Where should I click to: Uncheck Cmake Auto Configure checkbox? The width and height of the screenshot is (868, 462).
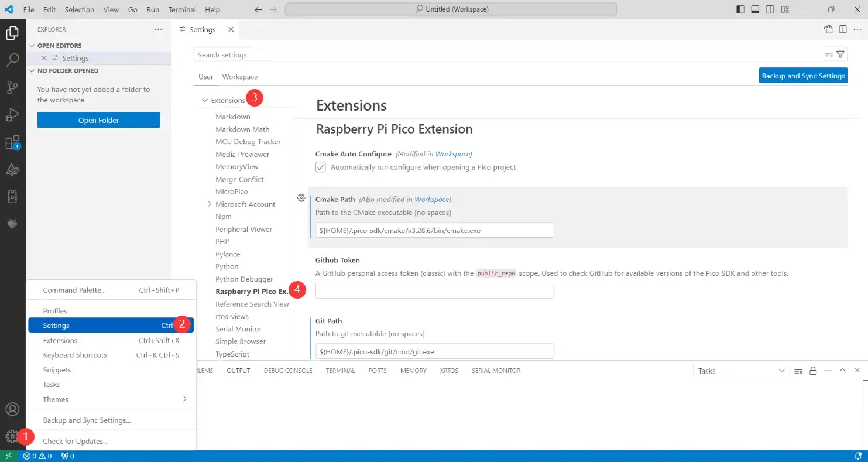(321, 167)
